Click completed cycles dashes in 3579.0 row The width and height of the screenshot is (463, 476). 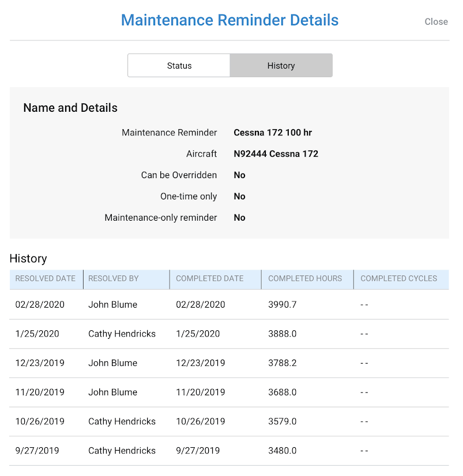364,422
